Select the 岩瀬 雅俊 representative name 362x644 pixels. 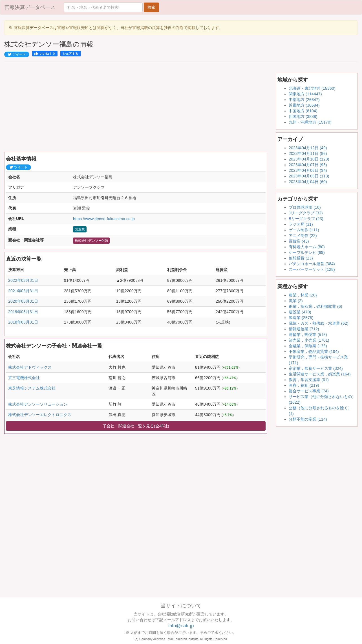coord(81,208)
